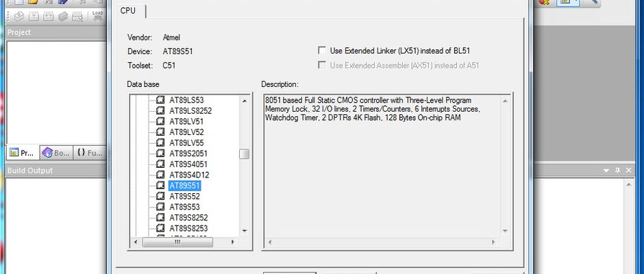Pin the Build Output panel
The width and height of the screenshot is (644, 274).
coord(617,170)
